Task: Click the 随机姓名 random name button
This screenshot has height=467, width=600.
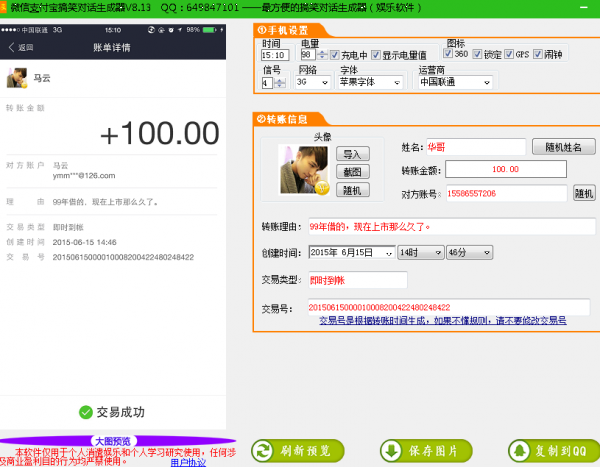Action: tap(563, 147)
